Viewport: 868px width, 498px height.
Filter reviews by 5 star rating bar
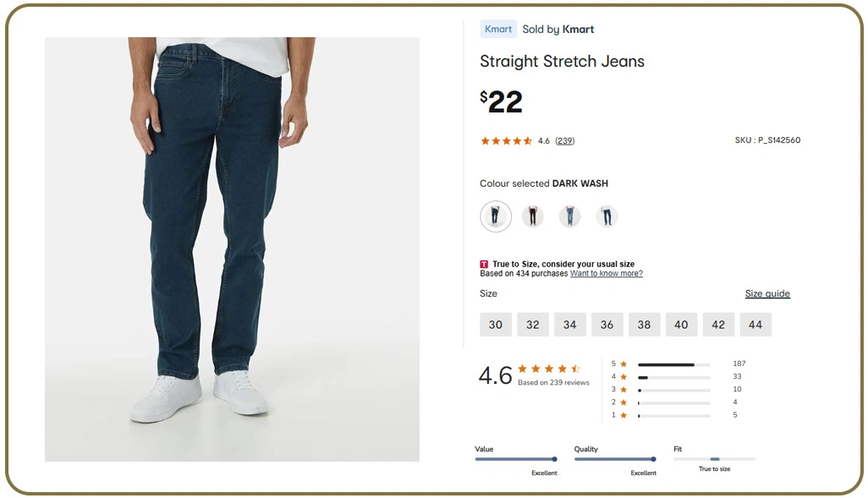(673, 364)
